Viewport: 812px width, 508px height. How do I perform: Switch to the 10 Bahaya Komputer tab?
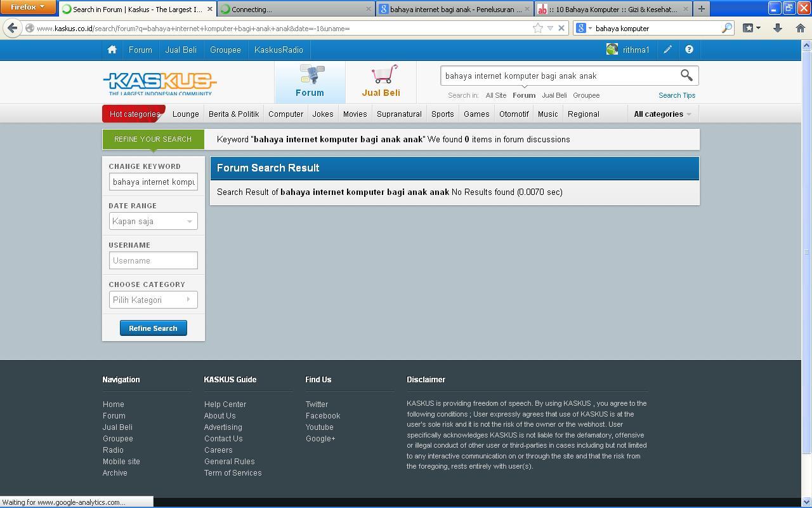pos(613,9)
